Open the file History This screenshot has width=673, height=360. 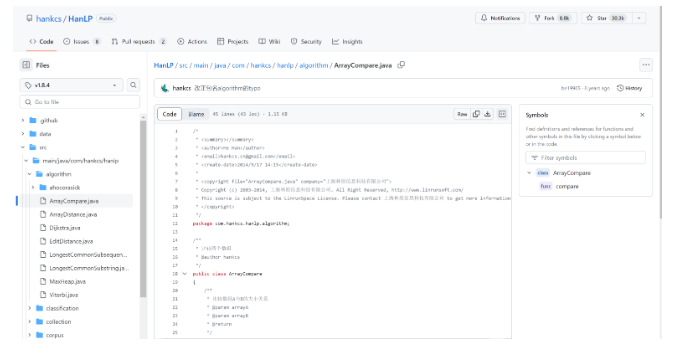pyautogui.click(x=630, y=88)
